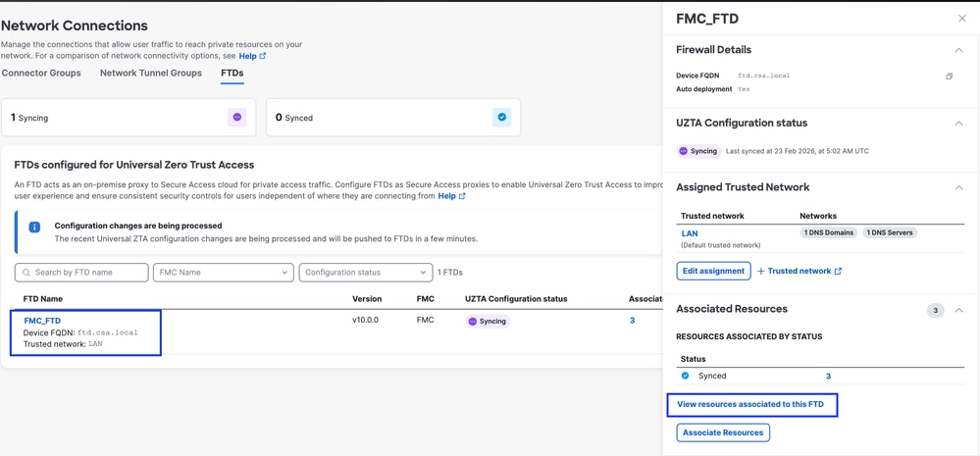Collapse the Assigned Trusted Network section

(958, 187)
